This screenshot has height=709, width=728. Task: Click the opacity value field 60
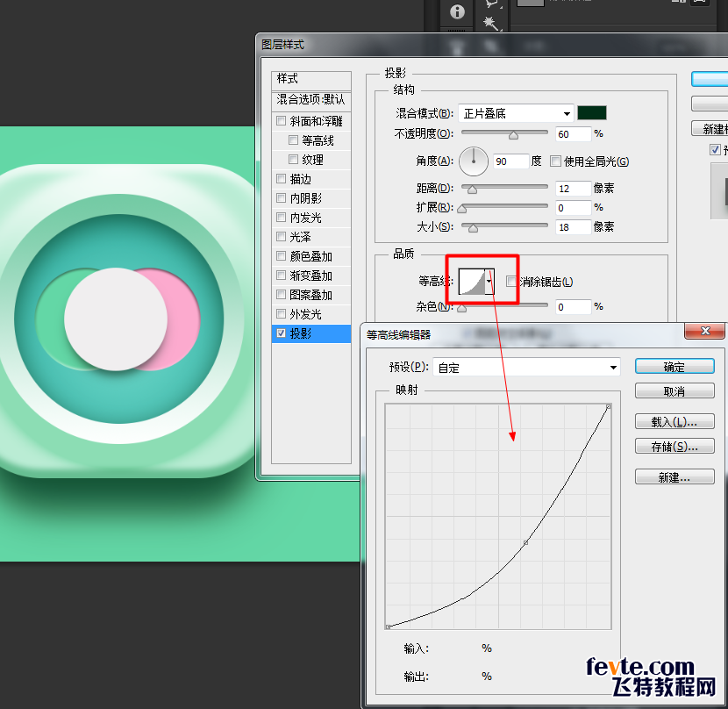pos(574,134)
